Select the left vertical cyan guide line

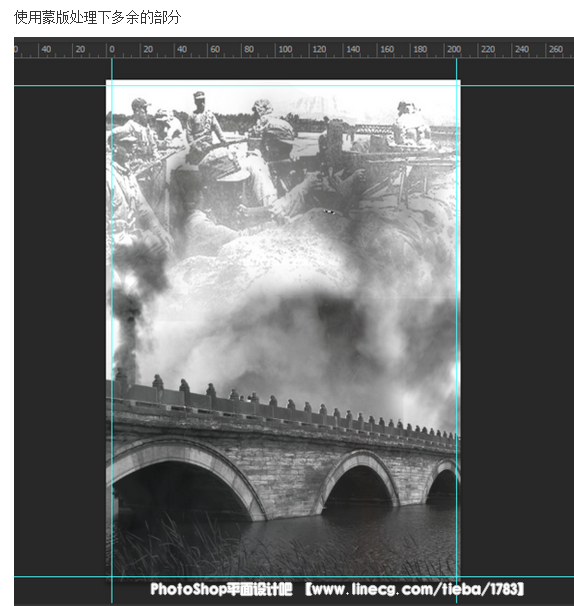(112, 330)
